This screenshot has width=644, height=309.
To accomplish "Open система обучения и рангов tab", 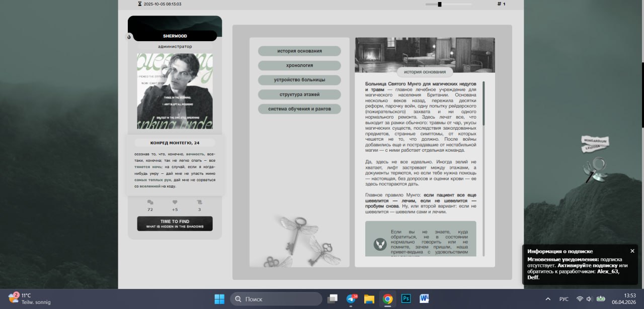I will [299, 109].
